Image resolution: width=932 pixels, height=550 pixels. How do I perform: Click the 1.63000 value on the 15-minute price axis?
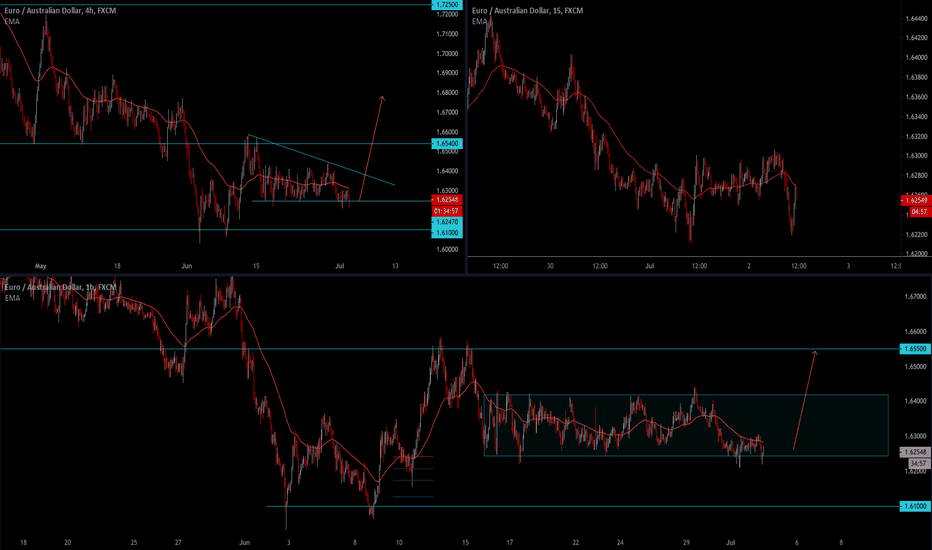click(916, 156)
